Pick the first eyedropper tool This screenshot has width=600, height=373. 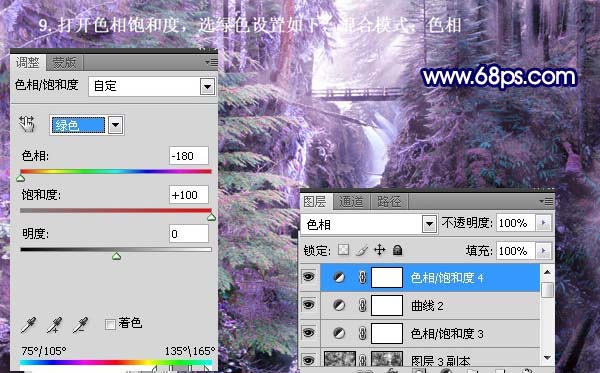pyautogui.click(x=29, y=325)
